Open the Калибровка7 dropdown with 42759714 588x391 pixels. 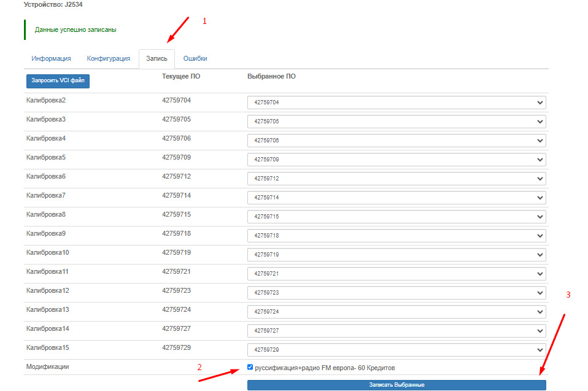[397, 198]
